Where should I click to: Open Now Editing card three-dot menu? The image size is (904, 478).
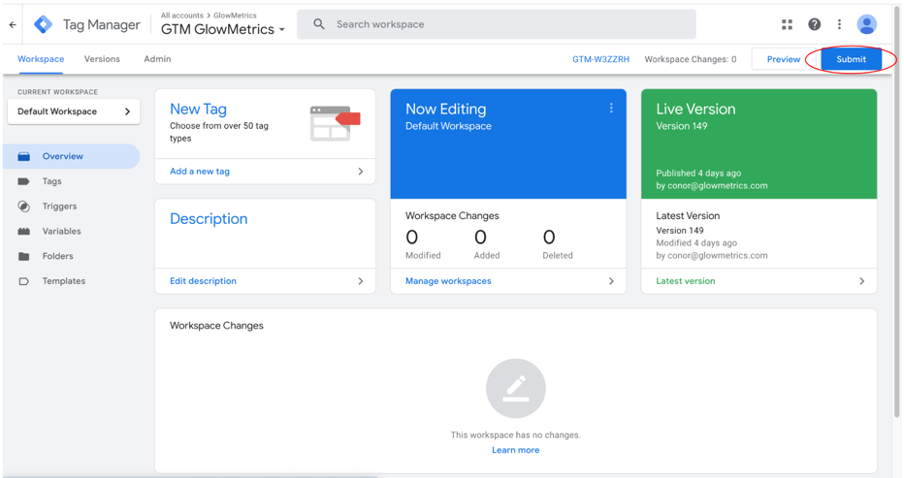coord(611,108)
